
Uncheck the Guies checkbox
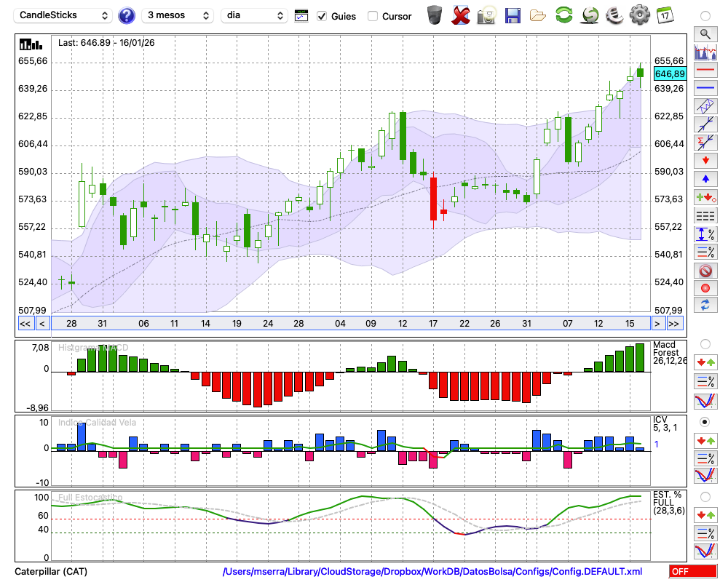pos(321,16)
